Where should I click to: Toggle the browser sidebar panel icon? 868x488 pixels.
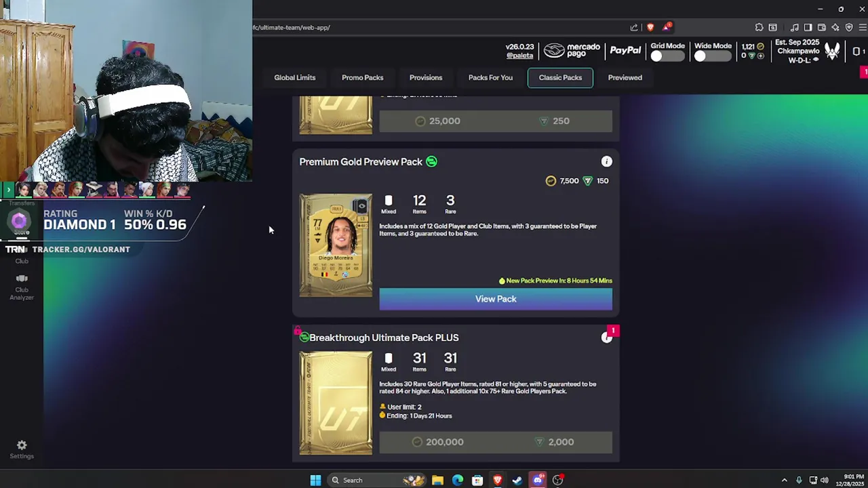(808, 27)
